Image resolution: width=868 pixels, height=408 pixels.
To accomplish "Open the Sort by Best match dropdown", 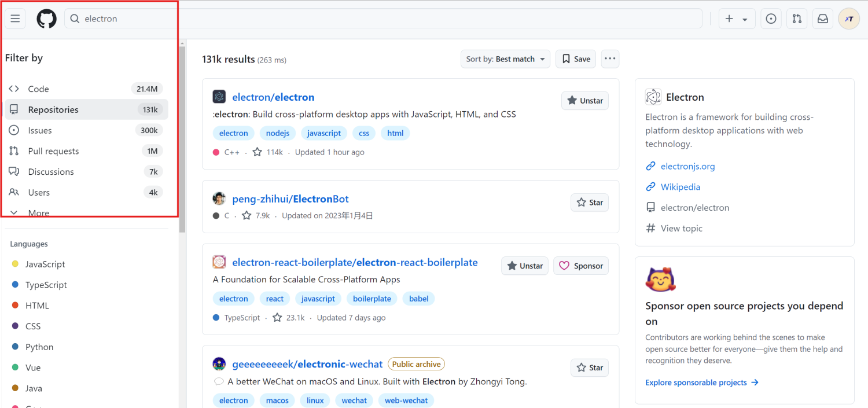I will click(506, 59).
